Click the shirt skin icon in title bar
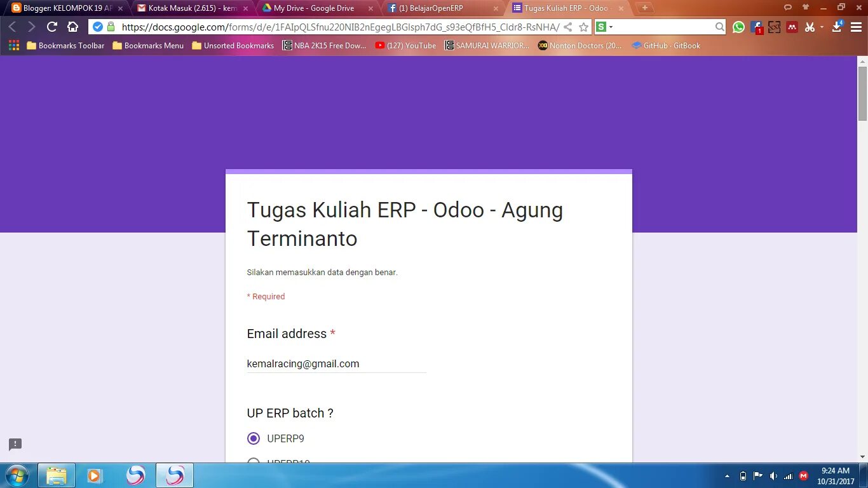This screenshot has width=868, height=488. click(x=806, y=7)
